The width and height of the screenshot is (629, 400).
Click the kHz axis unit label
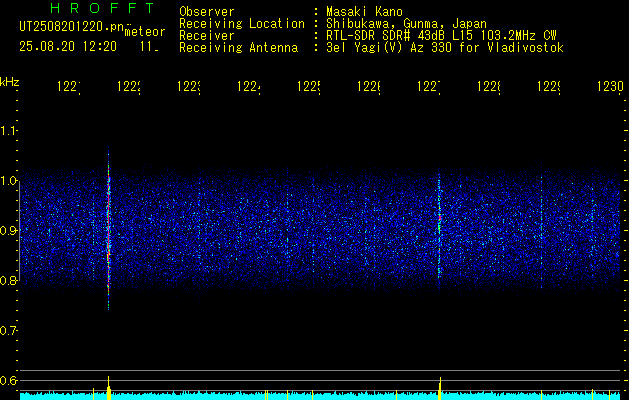click(x=9, y=82)
